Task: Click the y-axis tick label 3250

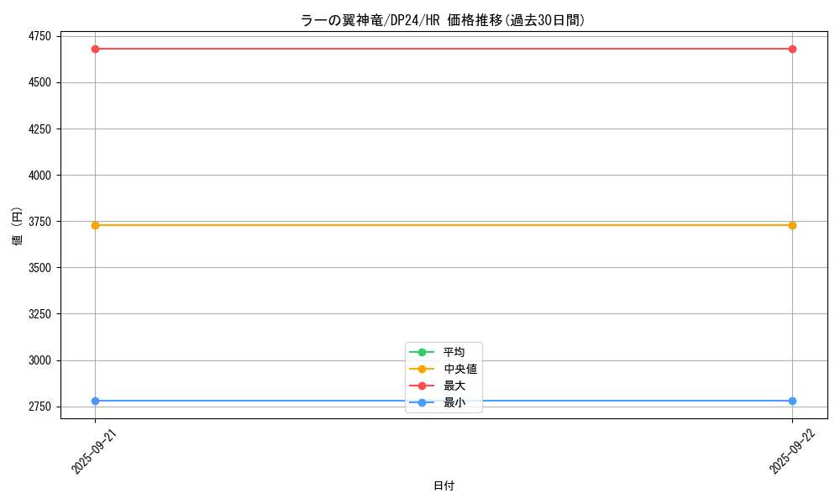Action: [x=39, y=314]
